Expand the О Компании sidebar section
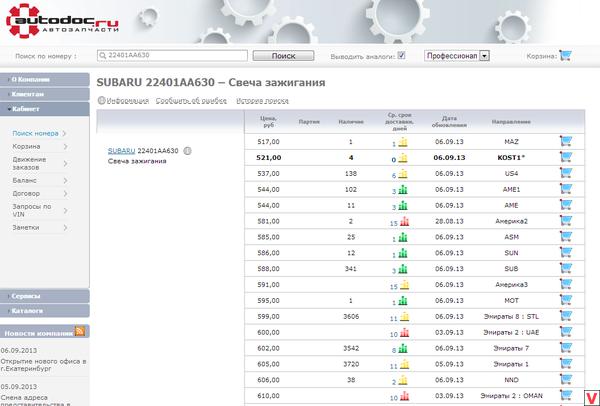Screen dimensions: 600x406 tap(45, 80)
